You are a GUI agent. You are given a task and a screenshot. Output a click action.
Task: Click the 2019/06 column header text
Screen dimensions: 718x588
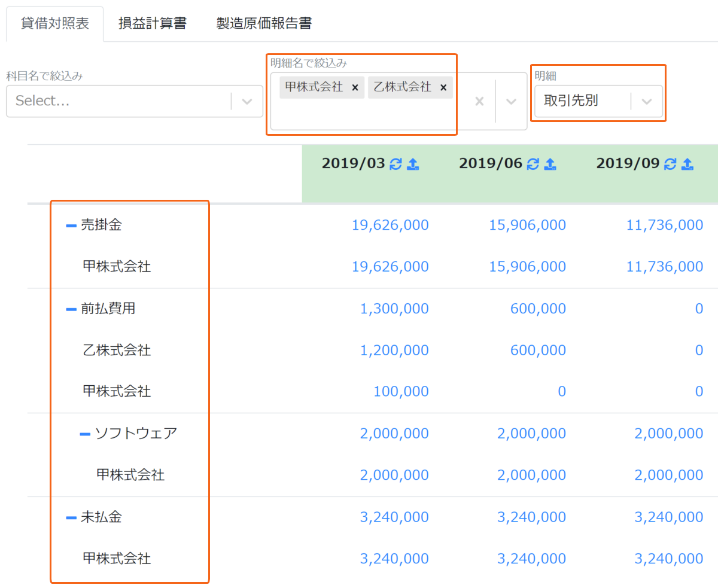coord(491,164)
